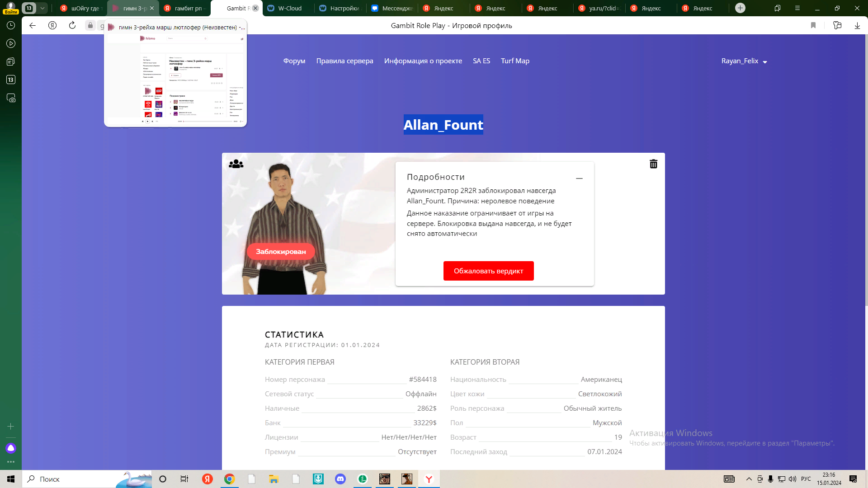Open the Turf Map link

click(515, 61)
